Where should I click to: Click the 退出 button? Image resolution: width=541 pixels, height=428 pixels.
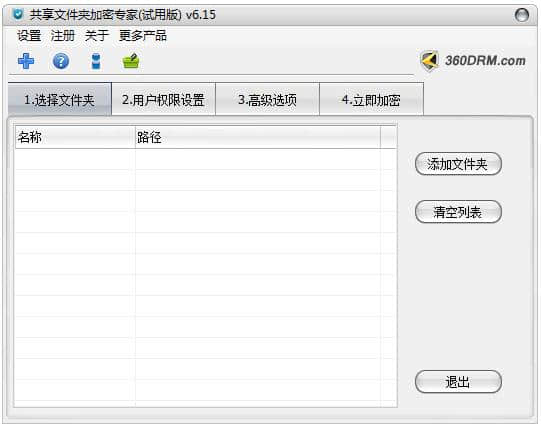pyautogui.click(x=458, y=382)
